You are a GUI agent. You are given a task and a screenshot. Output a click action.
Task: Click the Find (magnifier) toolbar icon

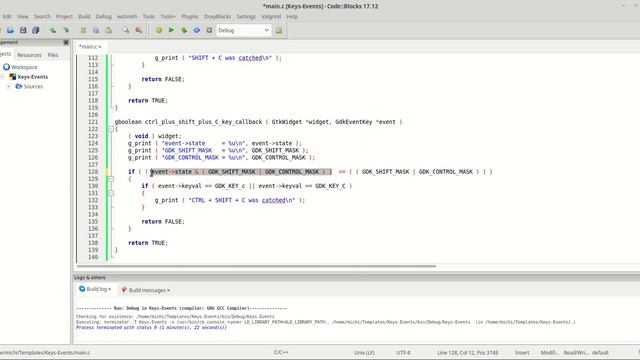[x=126, y=30]
